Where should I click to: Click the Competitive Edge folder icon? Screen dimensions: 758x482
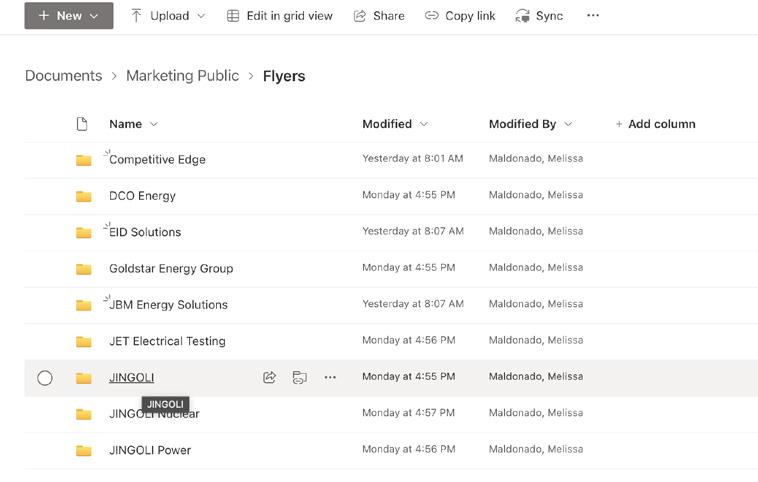click(84, 160)
